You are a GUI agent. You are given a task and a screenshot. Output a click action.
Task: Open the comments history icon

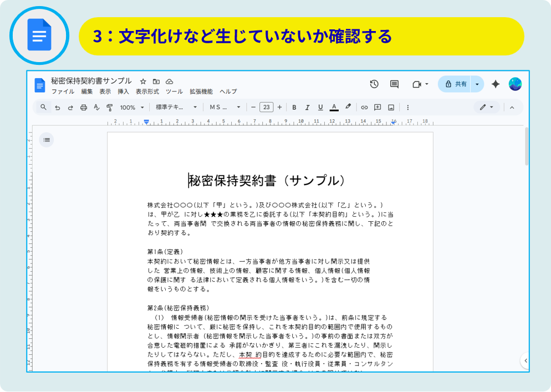[x=394, y=84]
